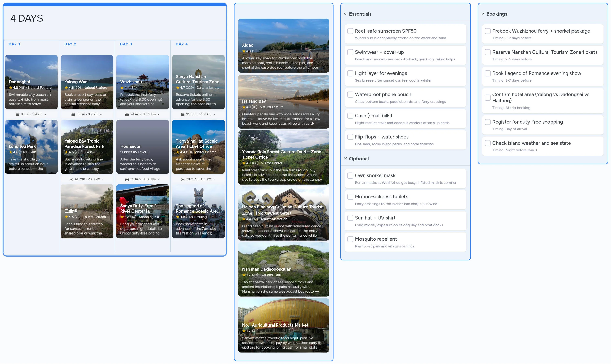Open travel mode dropdown for 28 min · 26.1 km

point(214,179)
